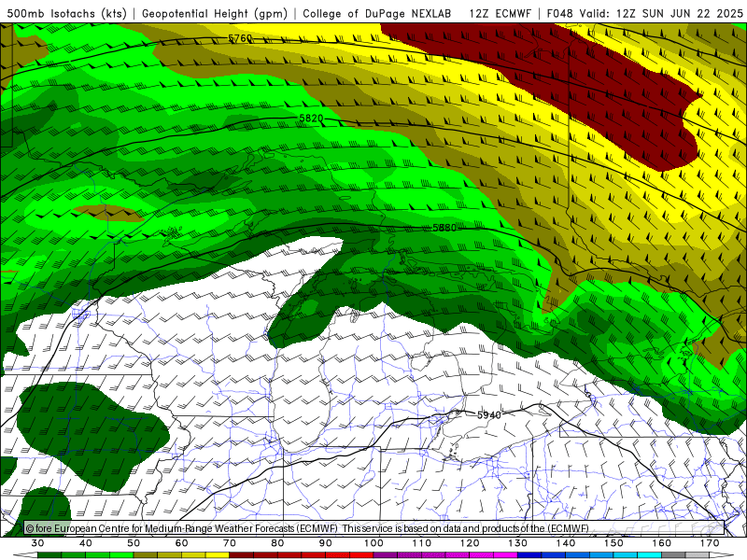Click the 100 value on the color scale
Image resolution: width=747 pixels, height=560 pixels.
[373, 543]
